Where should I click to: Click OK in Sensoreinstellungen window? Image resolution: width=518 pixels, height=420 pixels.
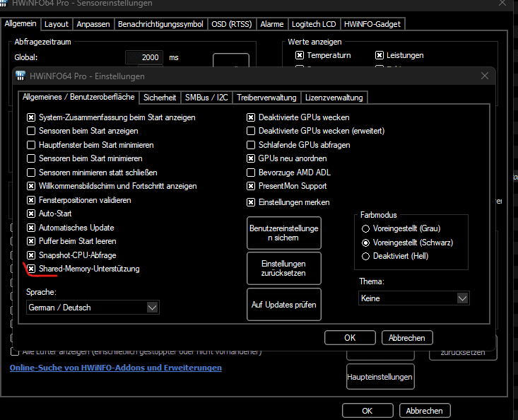367,411
